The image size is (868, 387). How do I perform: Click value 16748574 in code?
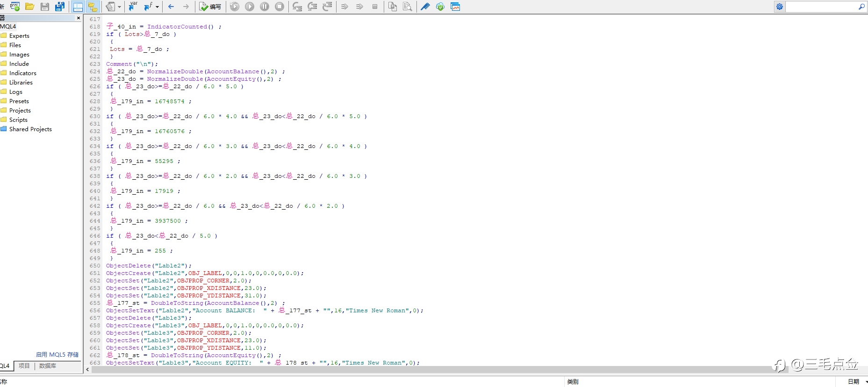click(x=170, y=101)
